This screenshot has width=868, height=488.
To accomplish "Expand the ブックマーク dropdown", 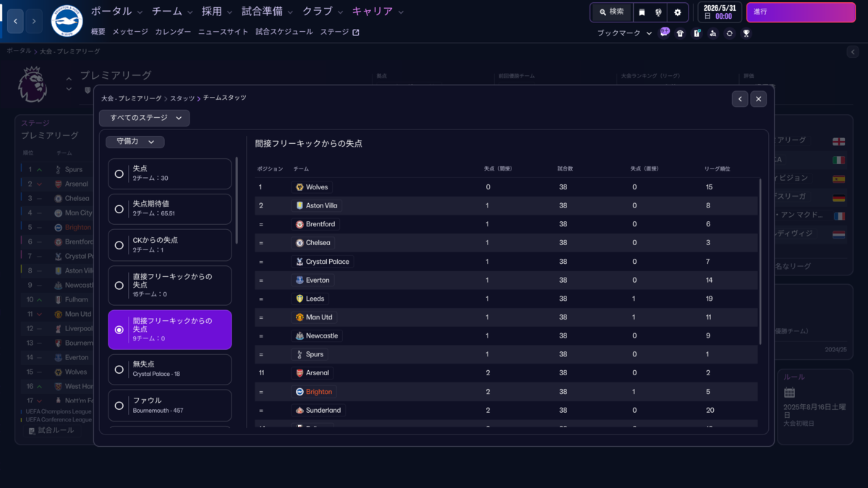I will click(x=624, y=33).
